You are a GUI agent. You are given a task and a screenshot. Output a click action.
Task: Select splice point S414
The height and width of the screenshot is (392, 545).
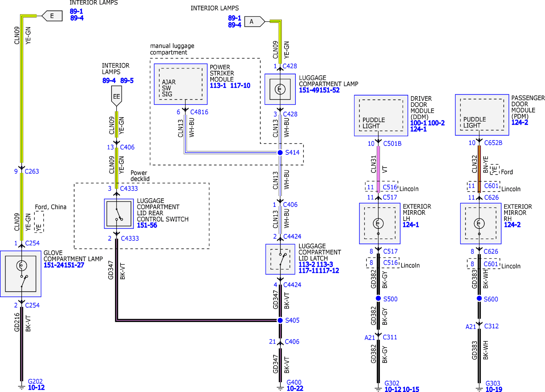[x=280, y=153]
